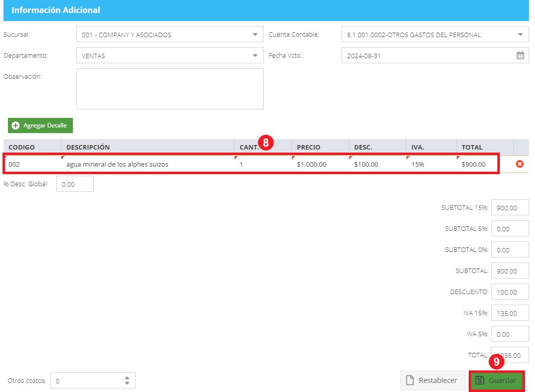Open the Departamento VENTAS dropdown
The image size is (535, 392).
point(255,56)
